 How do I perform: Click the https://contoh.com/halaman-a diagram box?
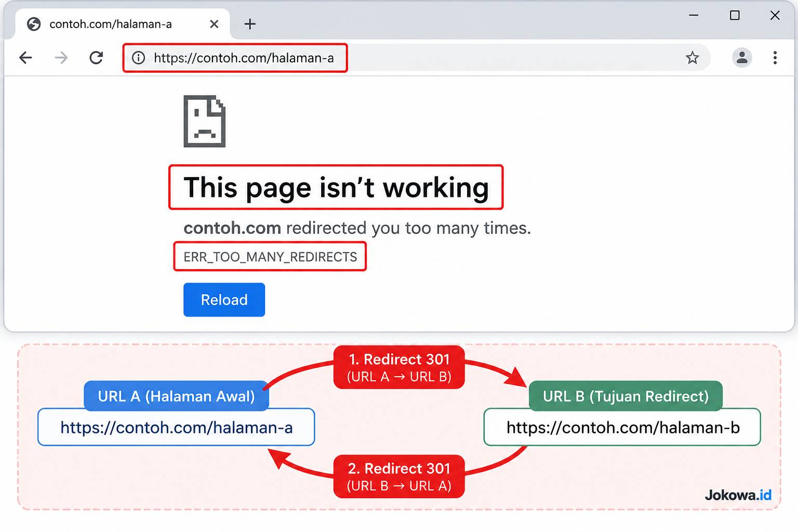[x=176, y=427]
